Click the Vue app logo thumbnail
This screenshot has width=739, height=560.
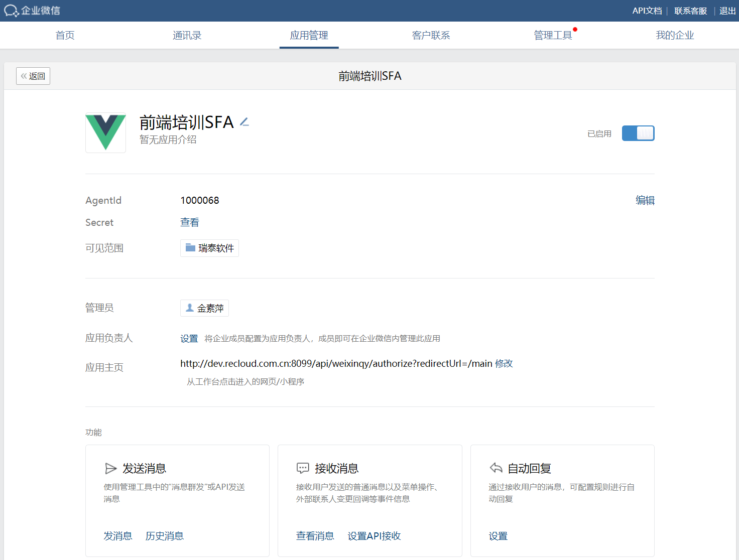(105, 132)
